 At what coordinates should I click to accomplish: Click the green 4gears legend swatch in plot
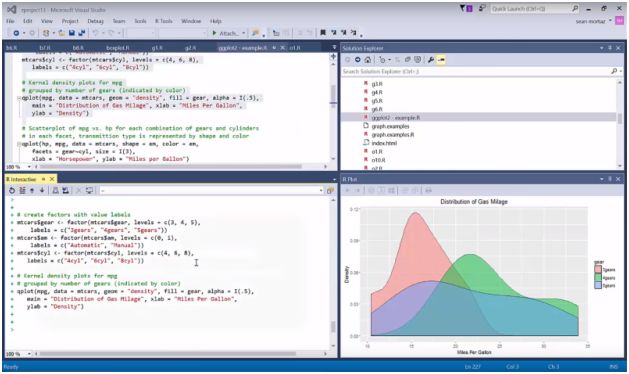[598, 278]
